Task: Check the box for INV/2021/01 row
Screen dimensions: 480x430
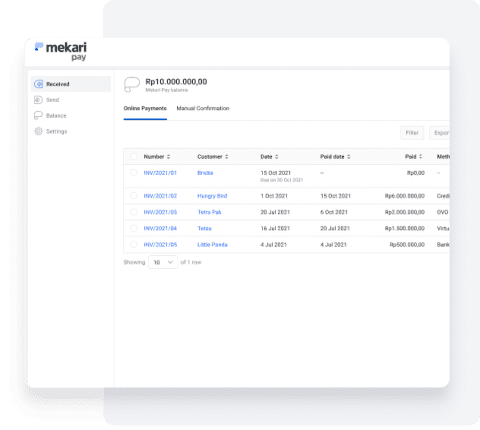Action: click(x=134, y=173)
